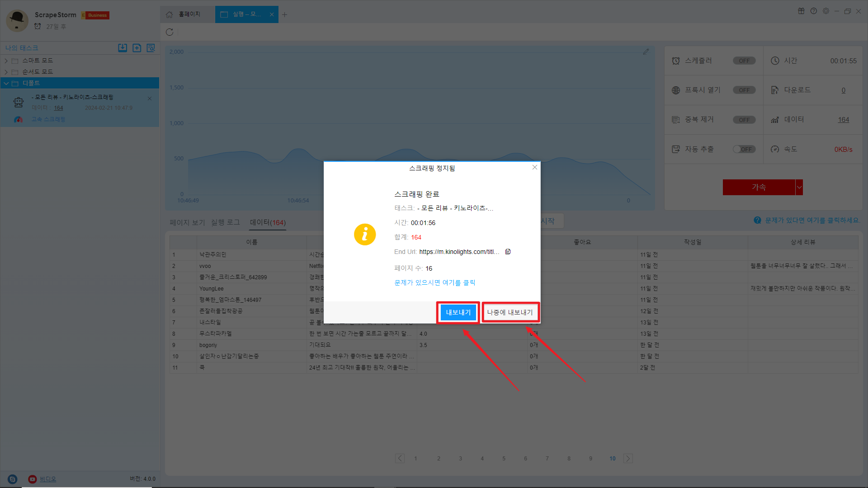868x488 pixels.
Task: Expand the 스마트 모드 folder
Action: [6, 61]
